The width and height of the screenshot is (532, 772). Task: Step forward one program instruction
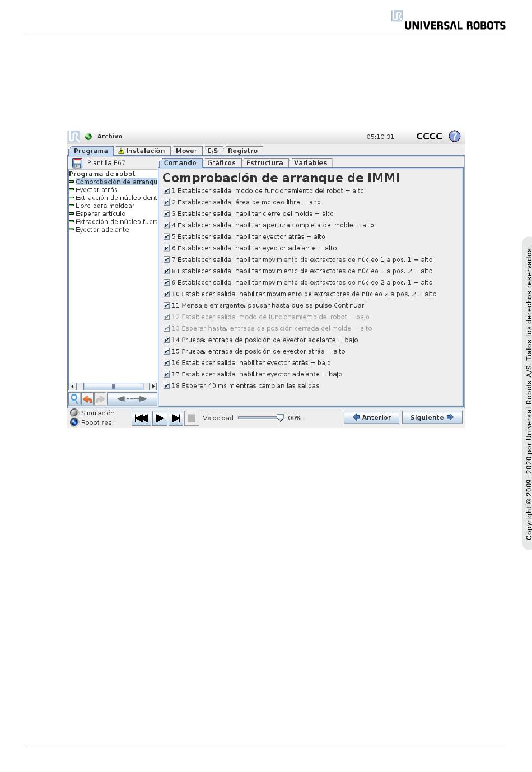(x=176, y=418)
